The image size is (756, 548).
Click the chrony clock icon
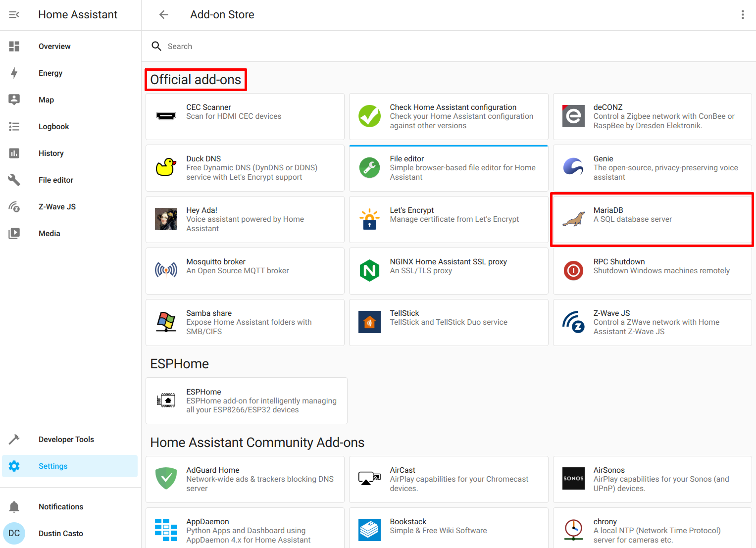[574, 531]
